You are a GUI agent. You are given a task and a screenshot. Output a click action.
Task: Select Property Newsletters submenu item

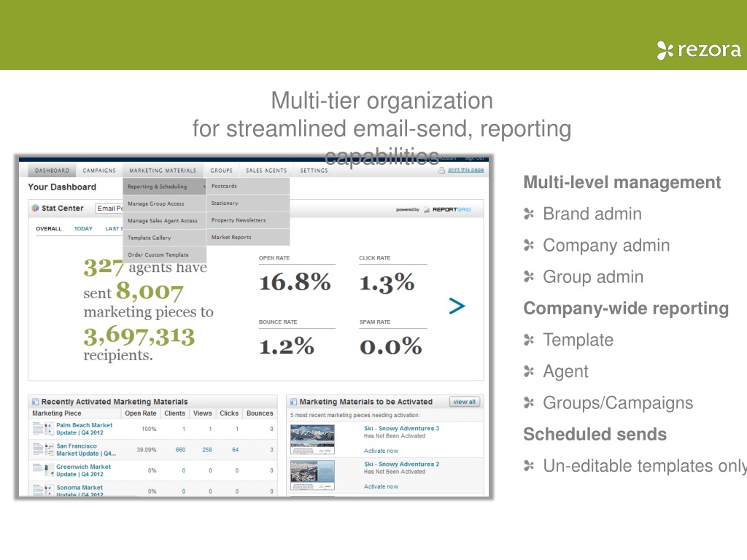point(248,220)
